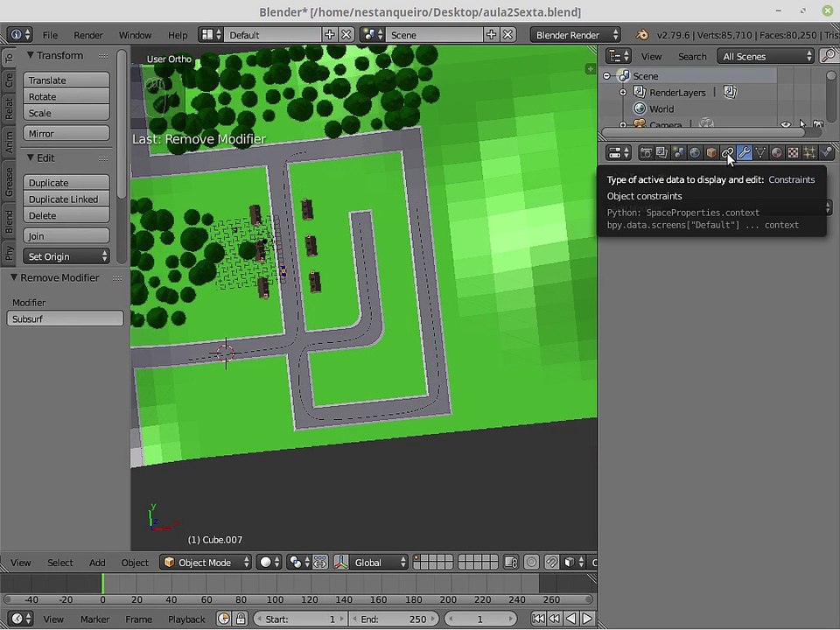Screen dimensions: 840x630
Task: Open the Window menu
Action: (135, 35)
